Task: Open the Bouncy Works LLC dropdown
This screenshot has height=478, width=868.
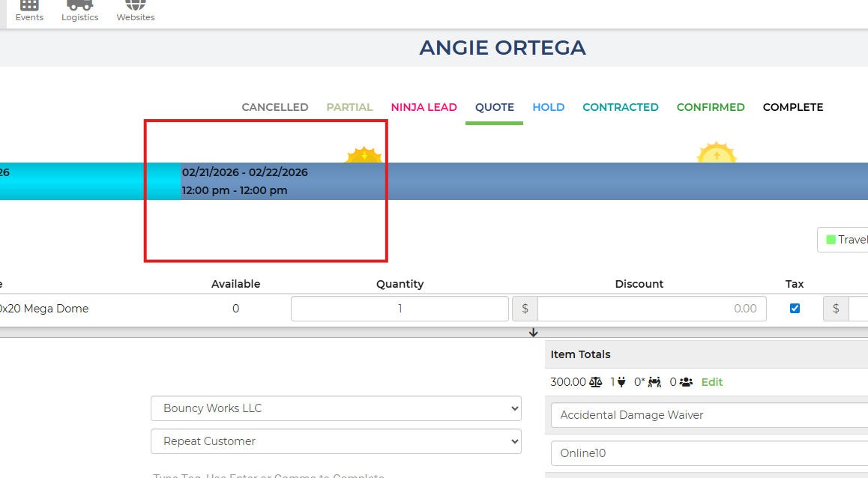Action: 336,408
